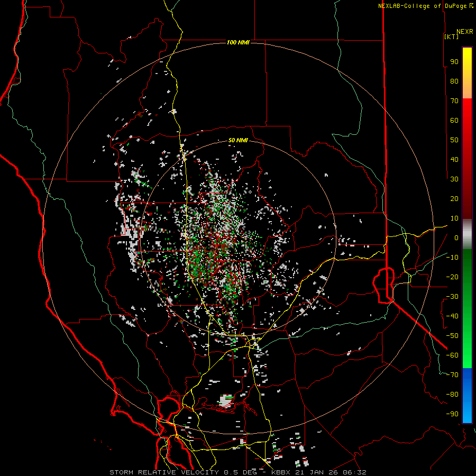The height and width of the screenshot is (476, 476).
Task: Click the 50 value on the velocity scale
Action: [x=454, y=140]
